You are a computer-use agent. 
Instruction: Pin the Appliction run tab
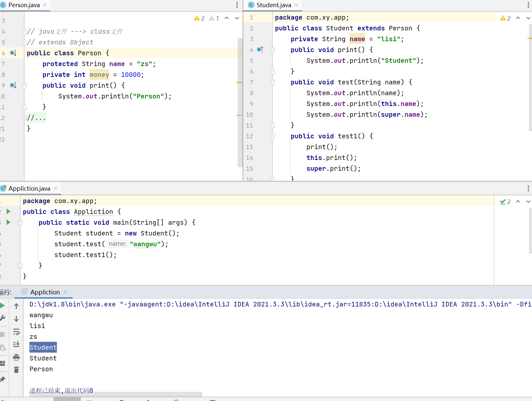click(x=3, y=379)
